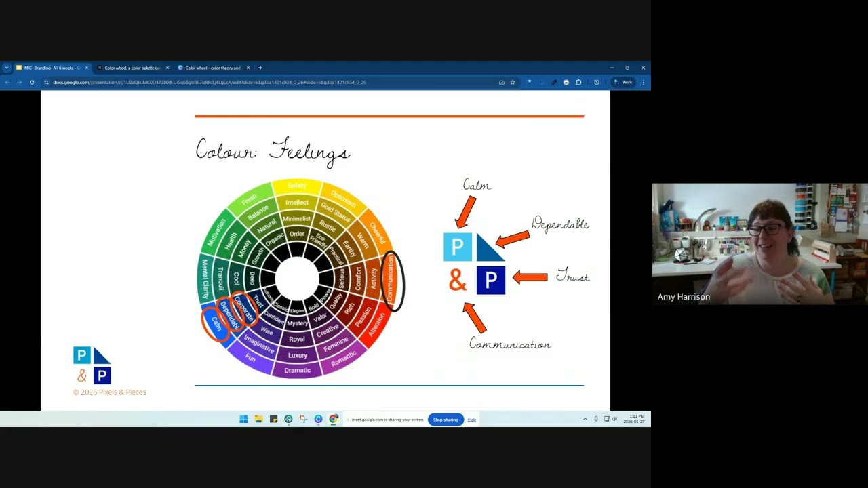This screenshot has height=488, width=868.
Task: Open Google Chrome from the taskbar
Action: click(x=333, y=419)
